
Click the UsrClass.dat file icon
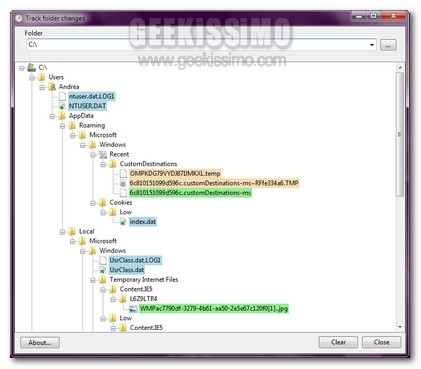103,270
